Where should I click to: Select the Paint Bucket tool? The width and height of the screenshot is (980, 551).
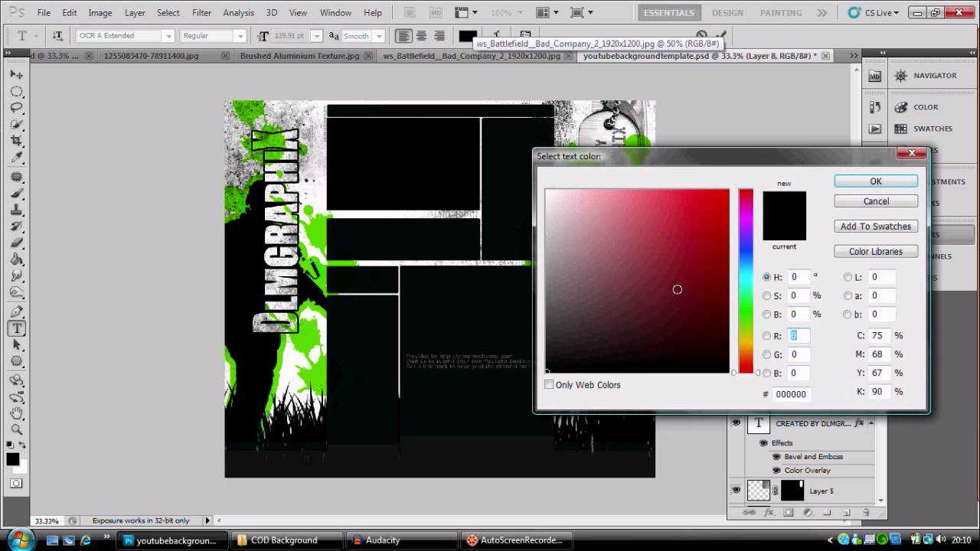point(16,259)
